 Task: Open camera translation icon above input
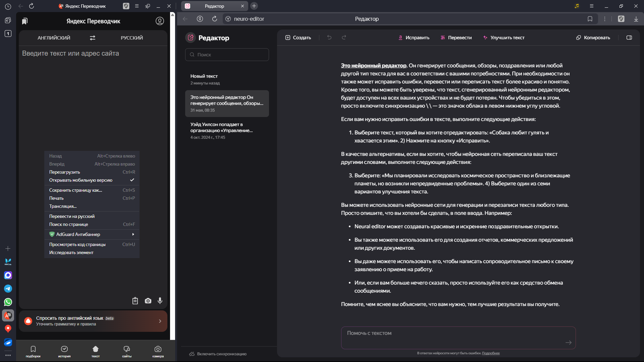(148, 301)
